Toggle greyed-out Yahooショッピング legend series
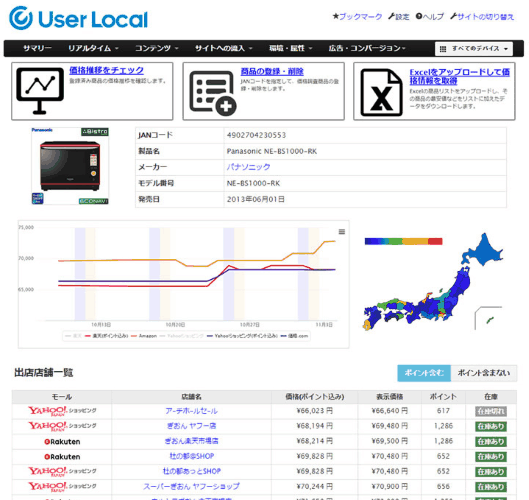Viewport: 529px width, 500px height. coord(182,336)
